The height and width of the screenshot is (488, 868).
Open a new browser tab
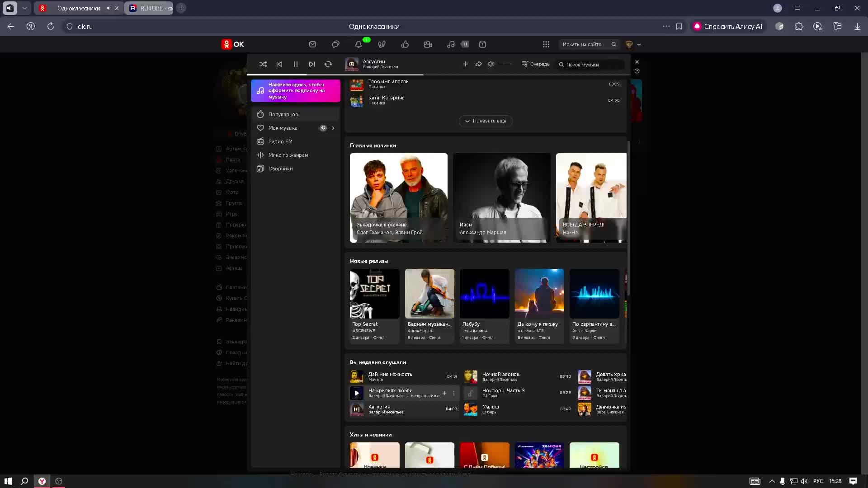[181, 8]
